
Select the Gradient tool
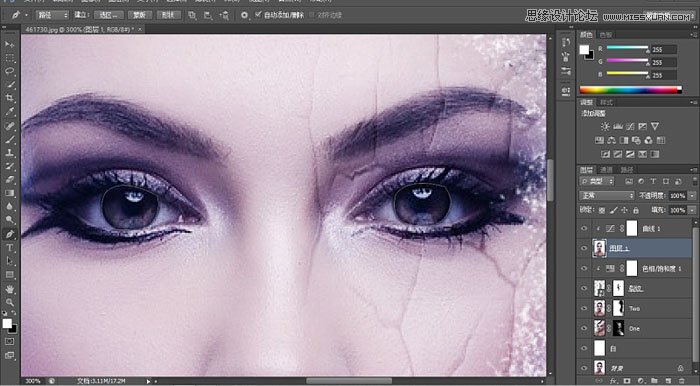click(x=9, y=193)
